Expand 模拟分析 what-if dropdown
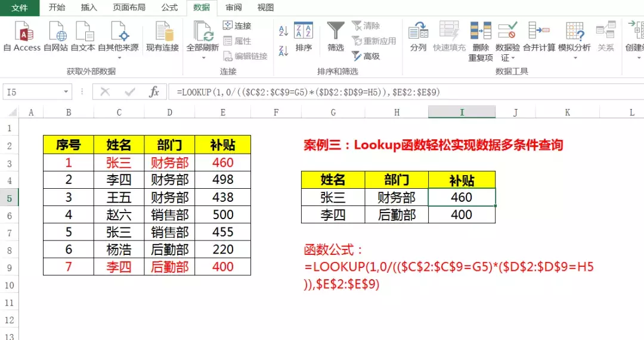 pyautogui.click(x=575, y=58)
